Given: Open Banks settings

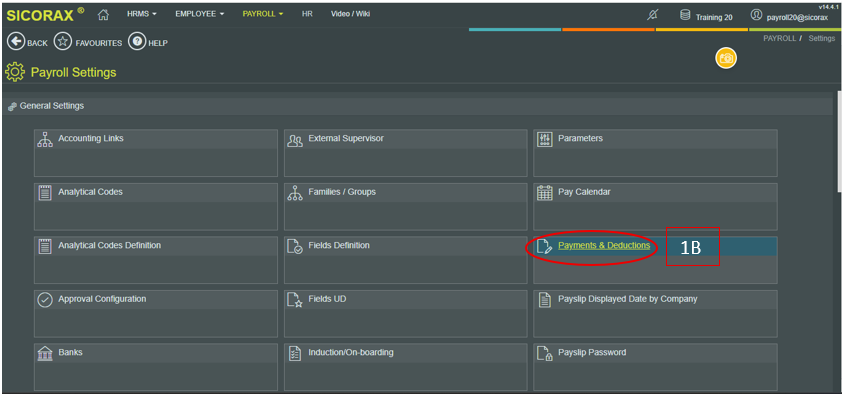Looking at the screenshot, I should 70,352.
